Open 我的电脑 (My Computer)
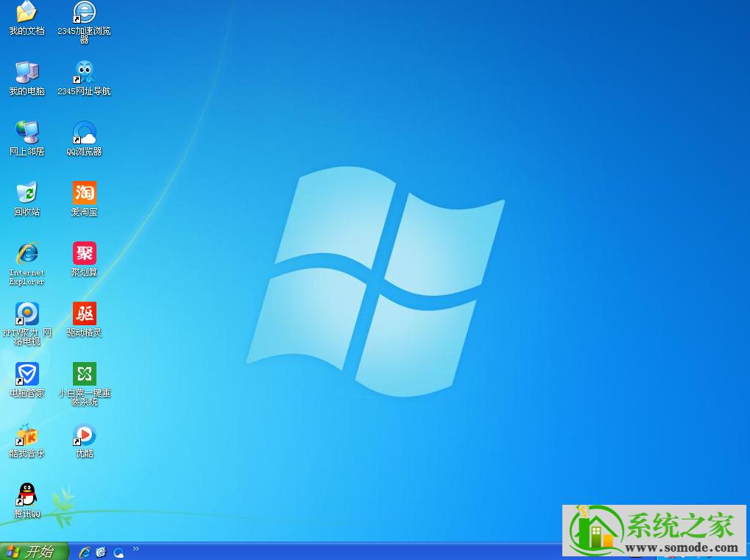 click(26, 72)
